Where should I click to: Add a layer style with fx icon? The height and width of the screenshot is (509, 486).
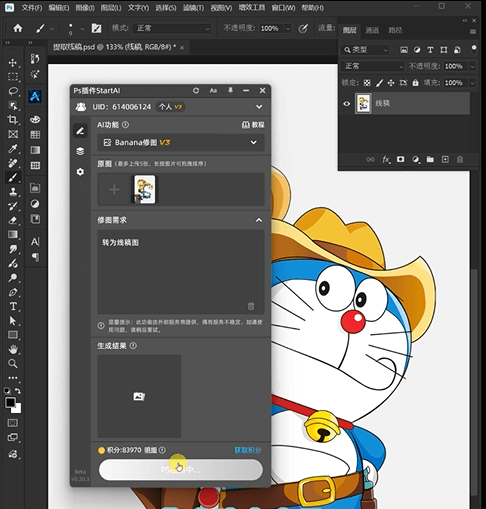386,160
